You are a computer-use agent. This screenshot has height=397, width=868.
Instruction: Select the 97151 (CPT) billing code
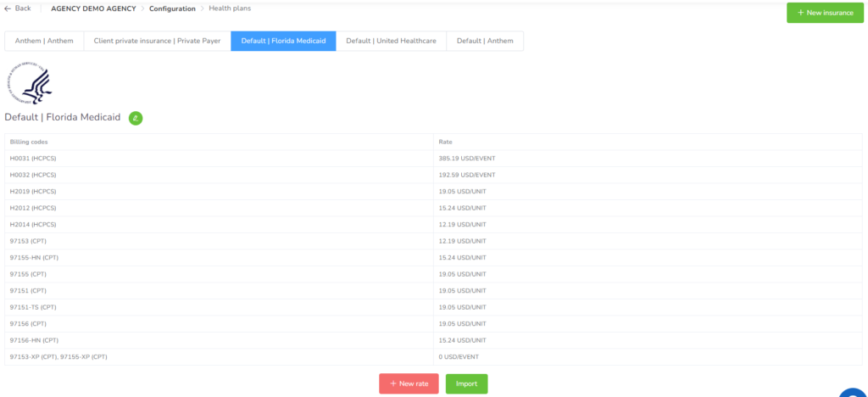tap(28, 291)
